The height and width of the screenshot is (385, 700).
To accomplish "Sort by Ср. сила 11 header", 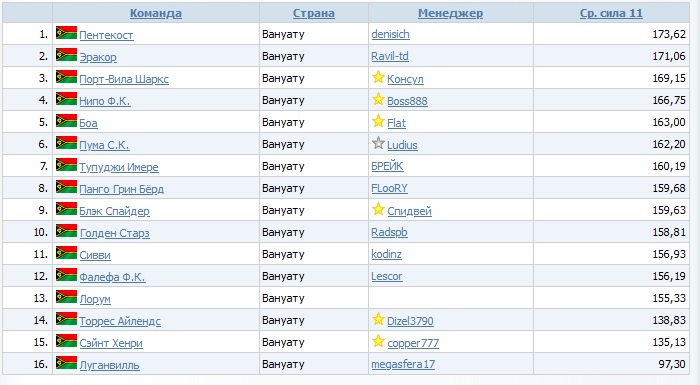I will [x=611, y=13].
